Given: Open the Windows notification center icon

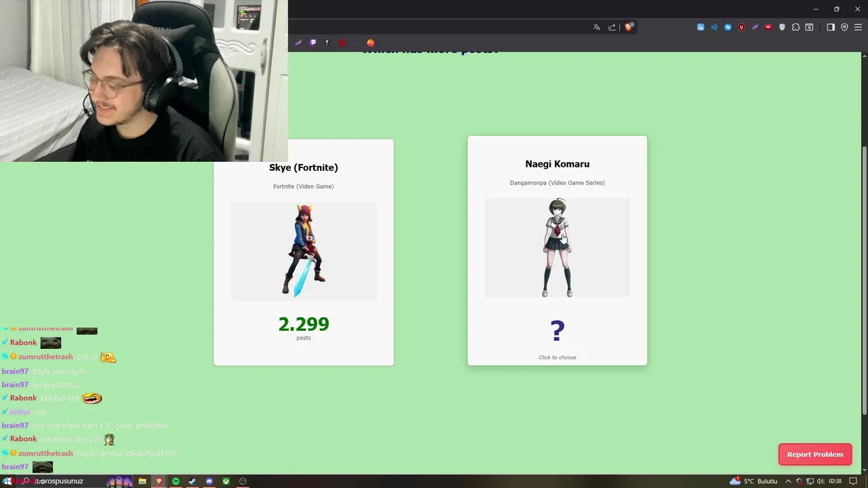Looking at the screenshot, I should pos(854,481).
